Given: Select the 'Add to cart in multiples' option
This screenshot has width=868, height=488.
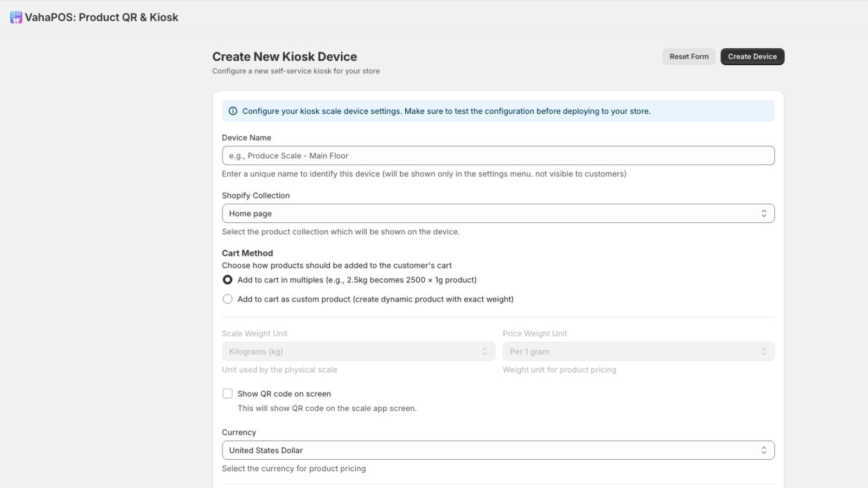Looking at the screenshot, I should 227,280.
